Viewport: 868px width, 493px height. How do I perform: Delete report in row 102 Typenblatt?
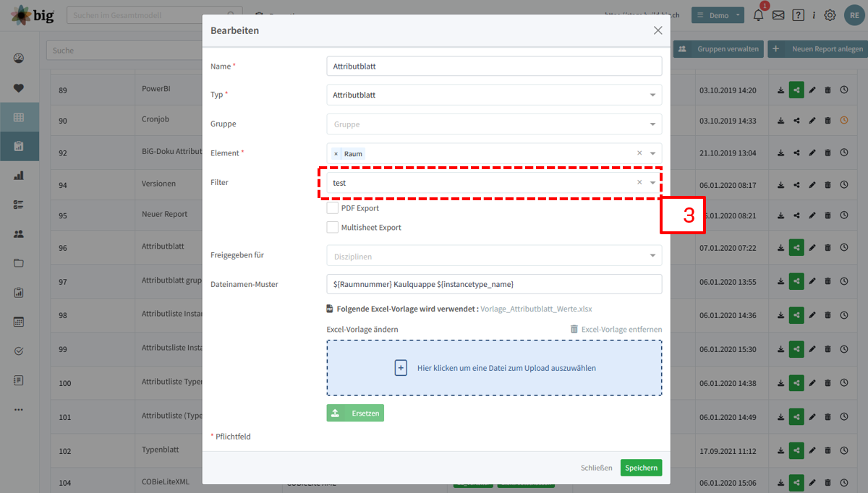827,451
